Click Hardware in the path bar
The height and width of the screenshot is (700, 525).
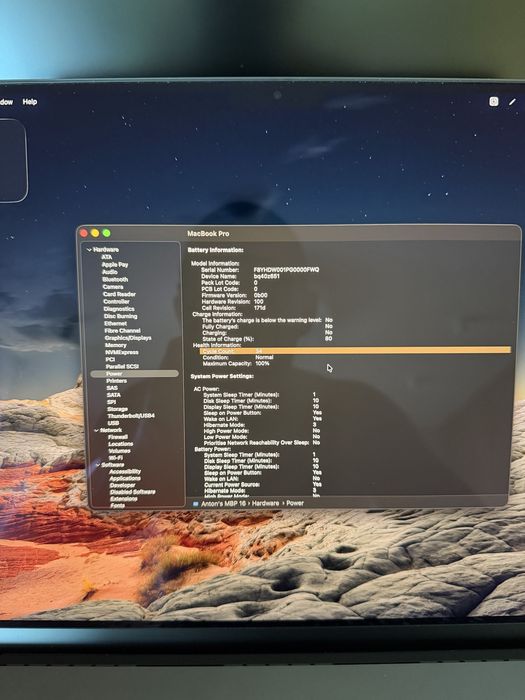(265, 503)
